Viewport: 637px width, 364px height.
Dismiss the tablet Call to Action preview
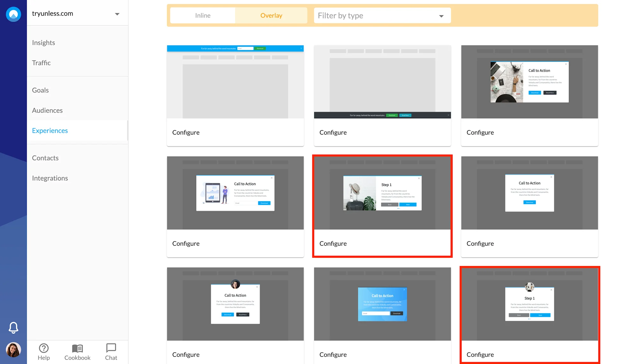coord(272,178)
